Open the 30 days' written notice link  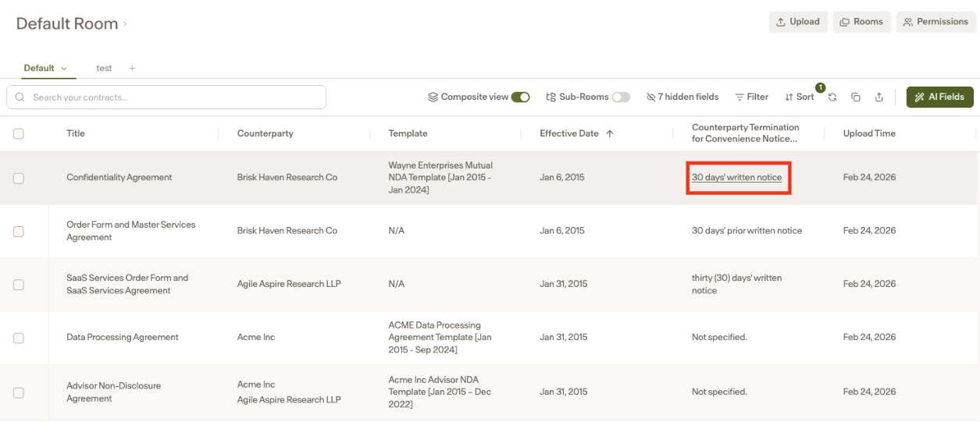(x=736, y=178)
